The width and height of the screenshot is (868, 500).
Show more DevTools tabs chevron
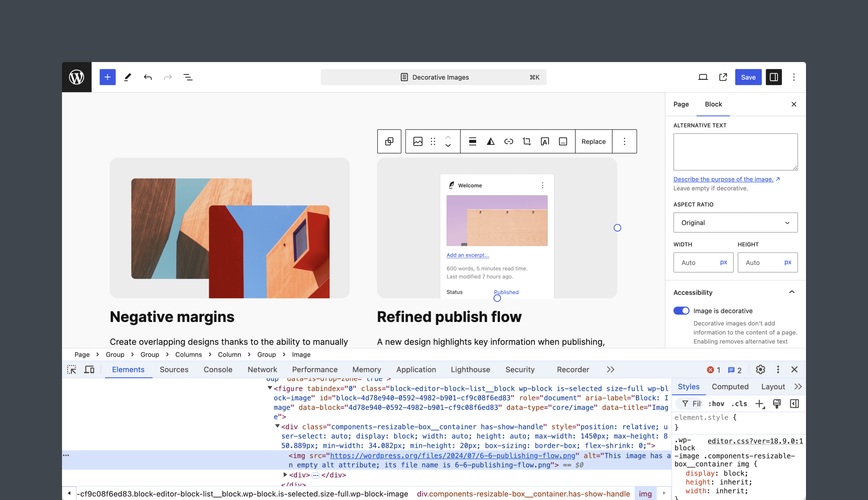pyautogui.click(x=610, y=369)
